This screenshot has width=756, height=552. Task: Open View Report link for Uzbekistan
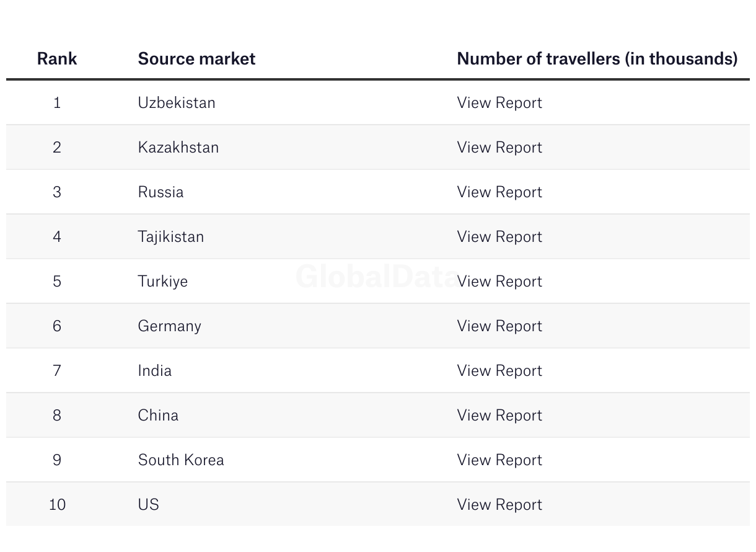point(499,102)
